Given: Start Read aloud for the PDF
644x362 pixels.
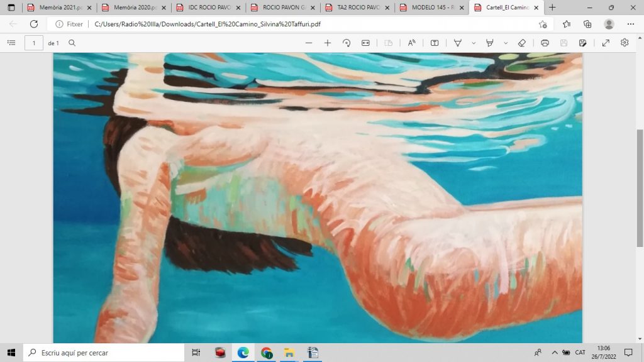Looking at the screenshot, I should pos(411,43).
